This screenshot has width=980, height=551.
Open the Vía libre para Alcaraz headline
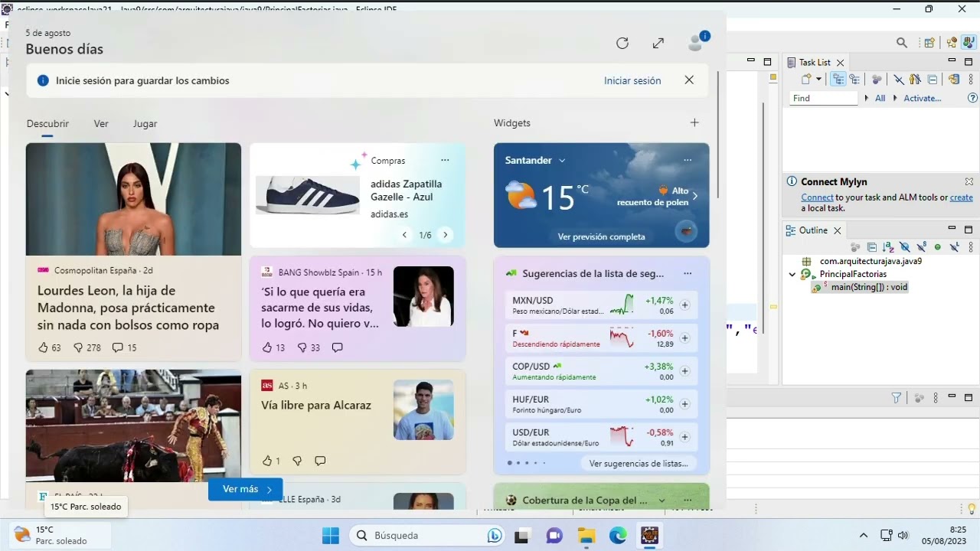coord(316,405)
